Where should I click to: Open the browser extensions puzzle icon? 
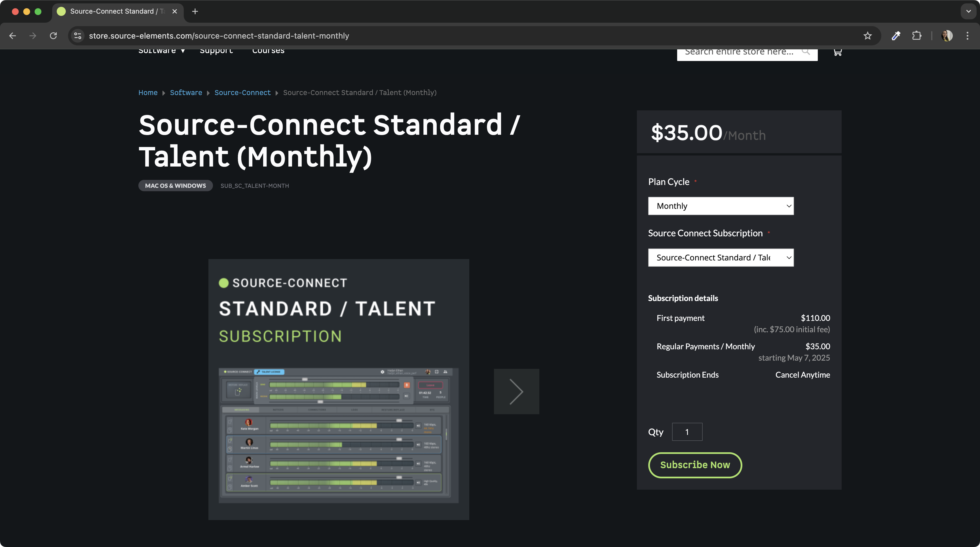[x=917, y=36]
